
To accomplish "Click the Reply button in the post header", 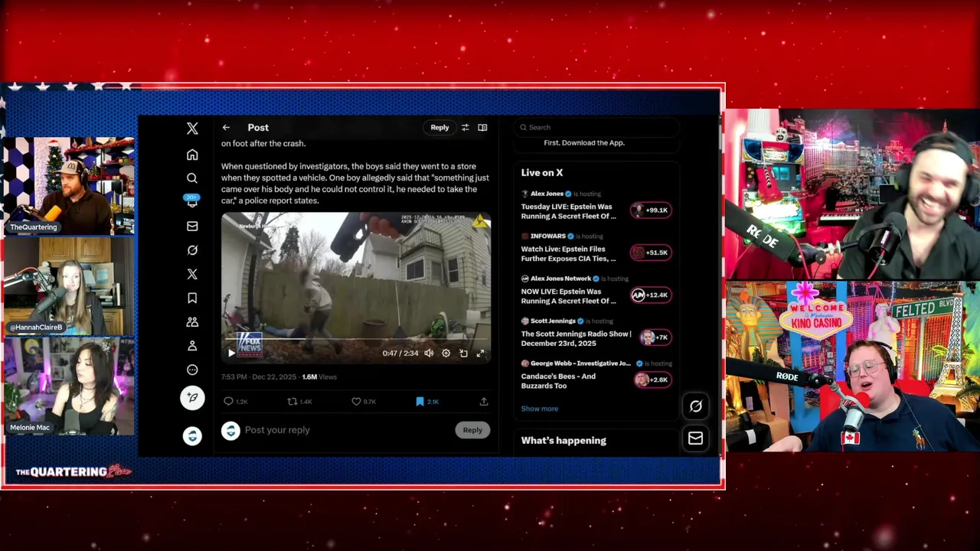I will [439, 128].
